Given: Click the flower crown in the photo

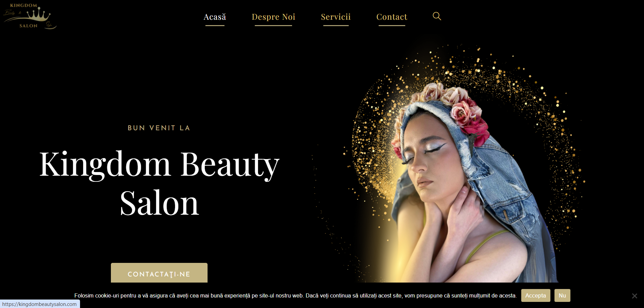Looking at the screenshot, I should click(x=451, y=109).
